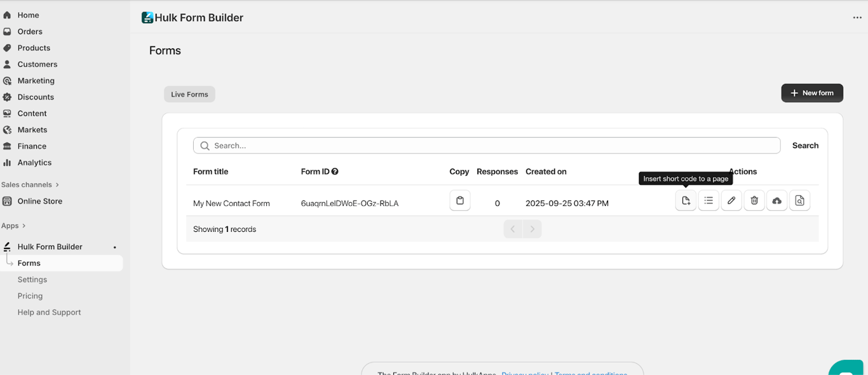The height and width of the screenshot is (375, 868).
Task: Create a new form with New form button
Action: tap(811, 93)
